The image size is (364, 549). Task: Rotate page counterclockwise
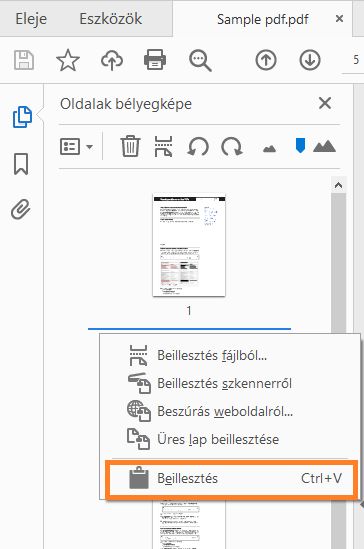tap(198, 146)
